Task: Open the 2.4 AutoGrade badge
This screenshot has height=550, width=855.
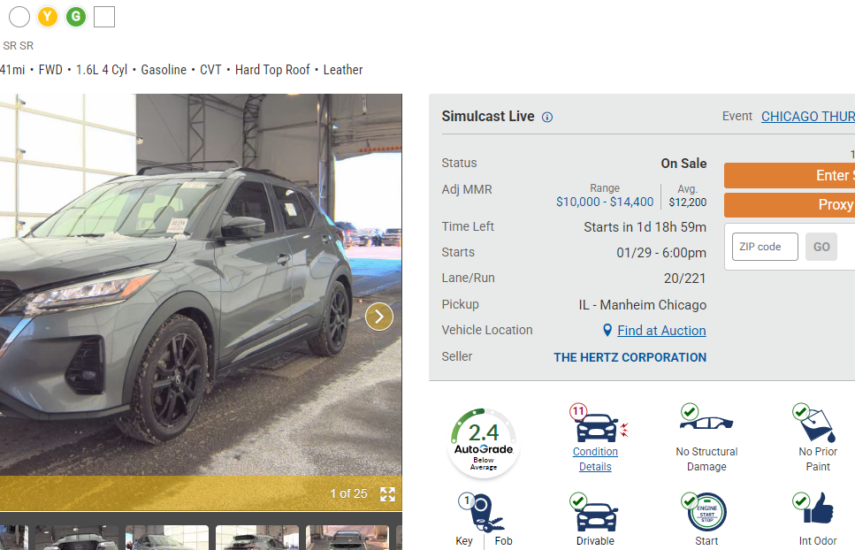Action: click(x=483, y=443)
